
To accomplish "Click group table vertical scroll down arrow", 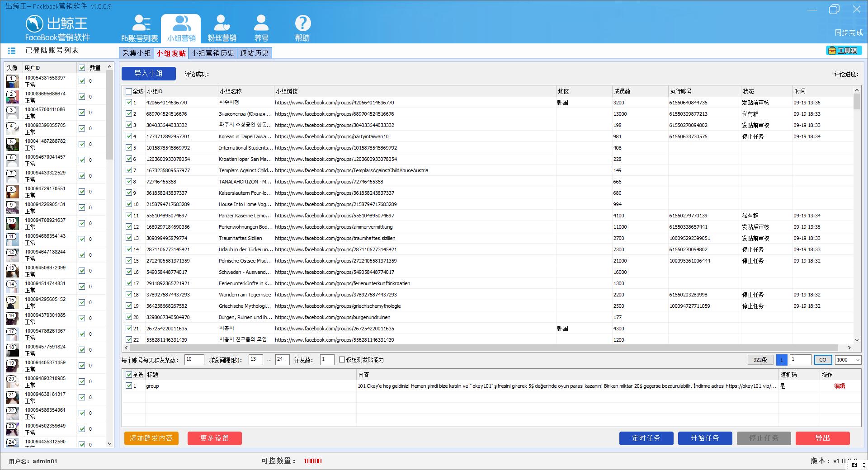I will point(857,340).
